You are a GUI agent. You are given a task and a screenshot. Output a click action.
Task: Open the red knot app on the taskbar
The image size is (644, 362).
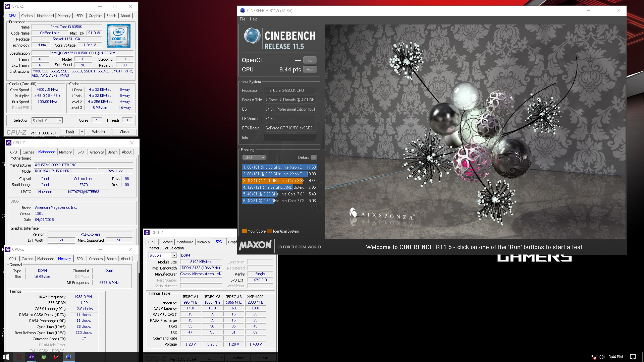click(x=19, y=357)
